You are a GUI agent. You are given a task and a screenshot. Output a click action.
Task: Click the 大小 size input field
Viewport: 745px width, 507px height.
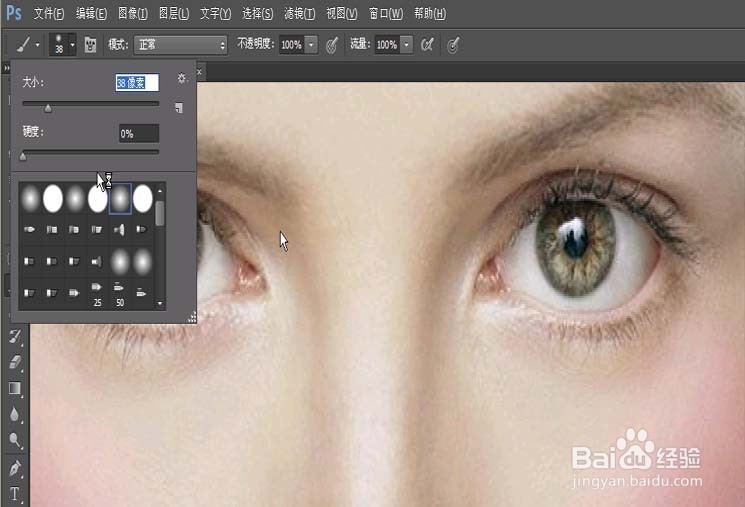coord(137,83)
